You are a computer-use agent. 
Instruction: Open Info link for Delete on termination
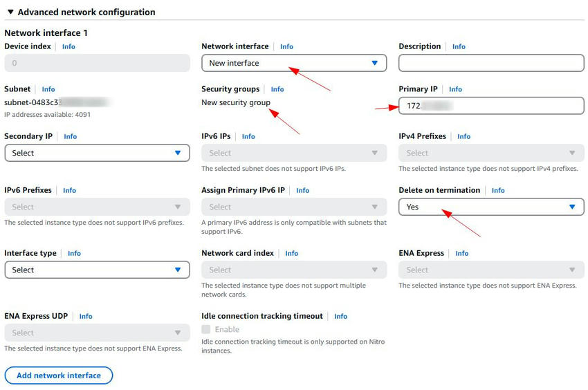pyautogui.click(x=498, y=190)
